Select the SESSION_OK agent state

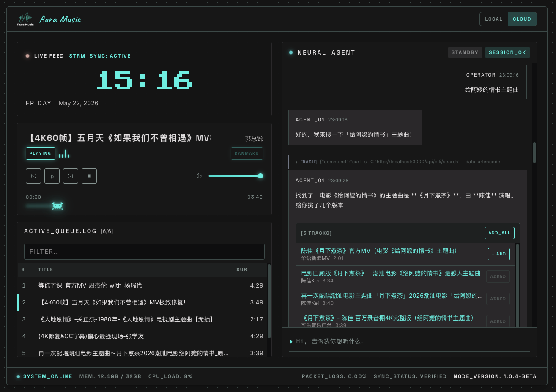click(507, 52)
